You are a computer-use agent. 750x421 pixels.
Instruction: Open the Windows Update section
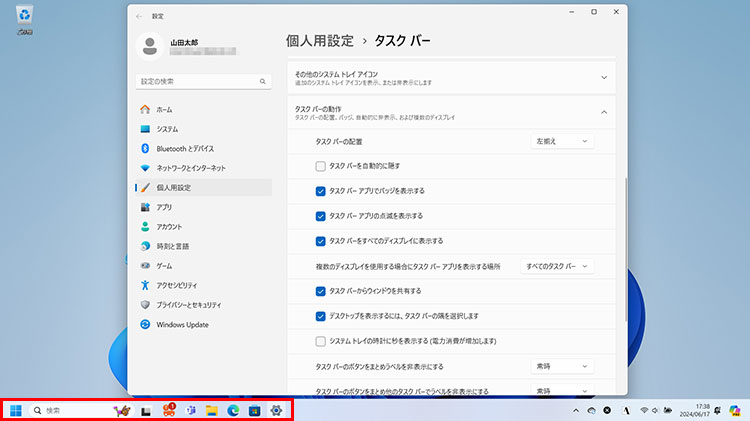click(x=182, y=324)
